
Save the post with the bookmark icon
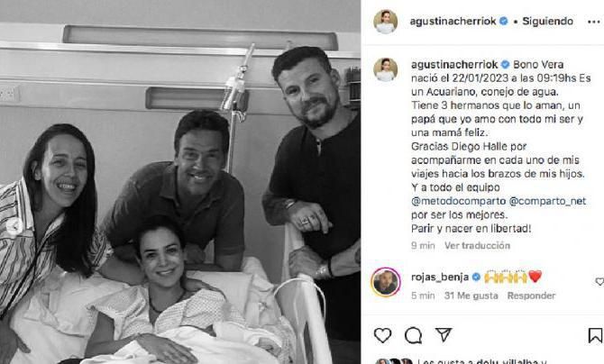[x=595, y=335]
